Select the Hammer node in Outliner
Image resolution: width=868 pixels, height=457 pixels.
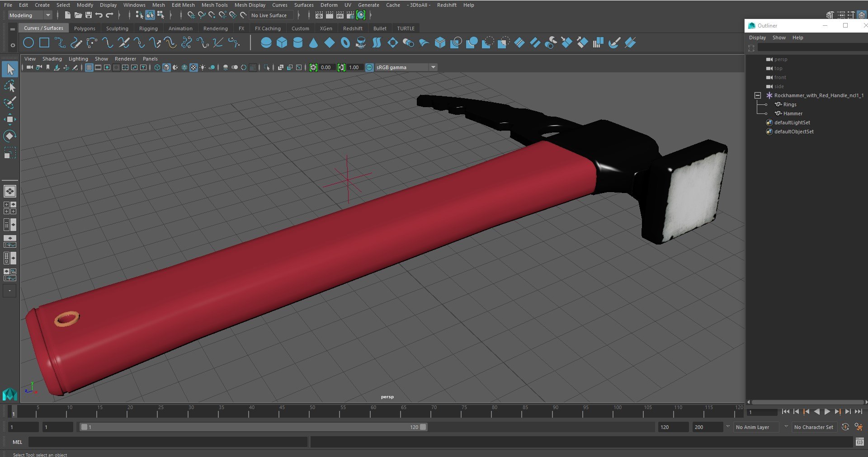click(x=793, y=113)
